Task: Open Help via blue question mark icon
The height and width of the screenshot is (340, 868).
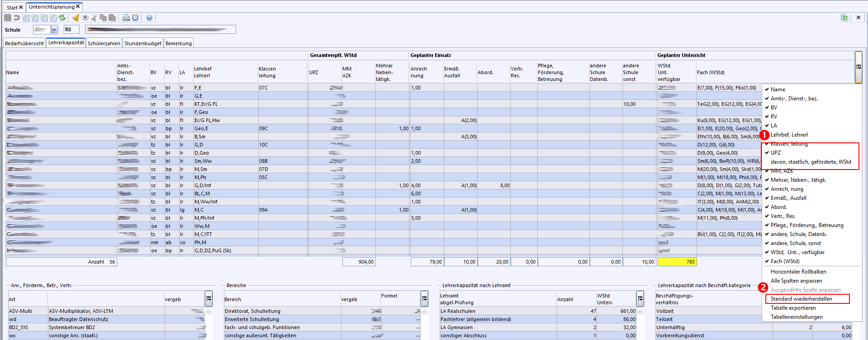Action: (149, 18)
